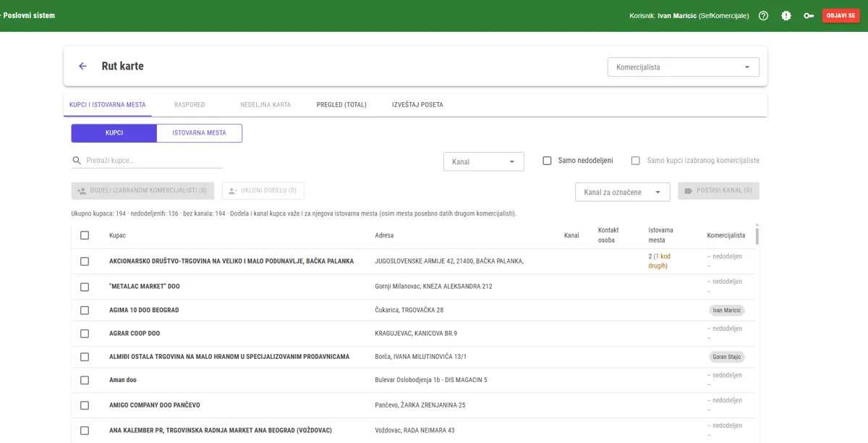Click the 'Ukloni dodelu' button
The image size is (868, 443).
click(263, 191)
